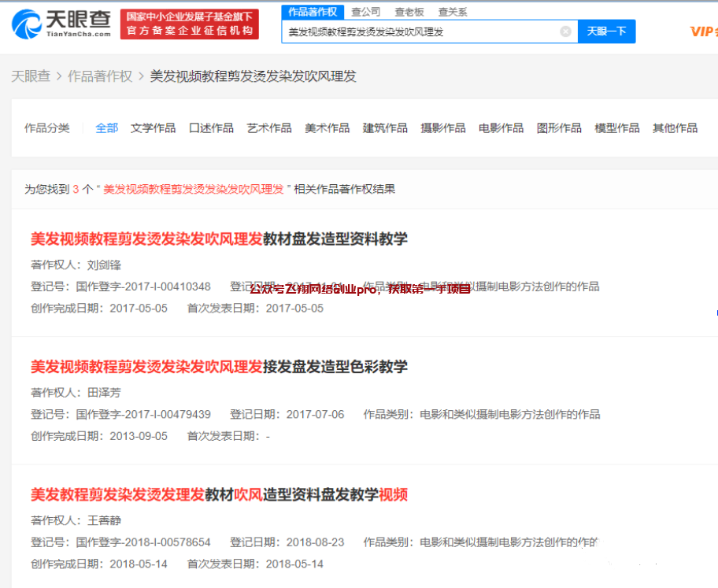Filter by 摄影作品 category

pyautogui.click(x=443, y=128)
